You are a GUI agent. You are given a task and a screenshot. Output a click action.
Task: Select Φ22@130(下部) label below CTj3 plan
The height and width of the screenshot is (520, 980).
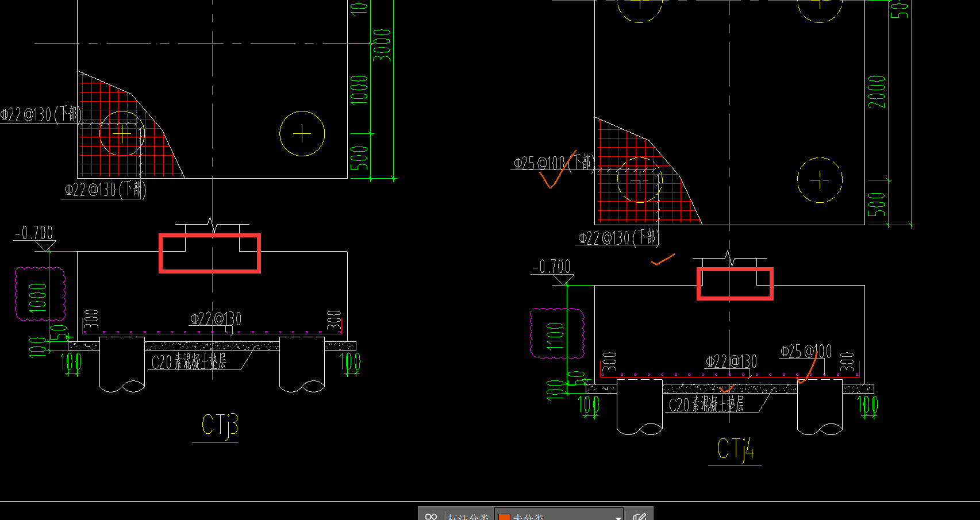click(105, 189)
